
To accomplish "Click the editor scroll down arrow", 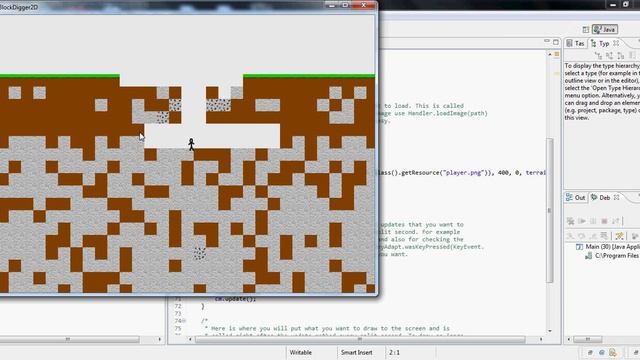I will click(x=550, y=331).
